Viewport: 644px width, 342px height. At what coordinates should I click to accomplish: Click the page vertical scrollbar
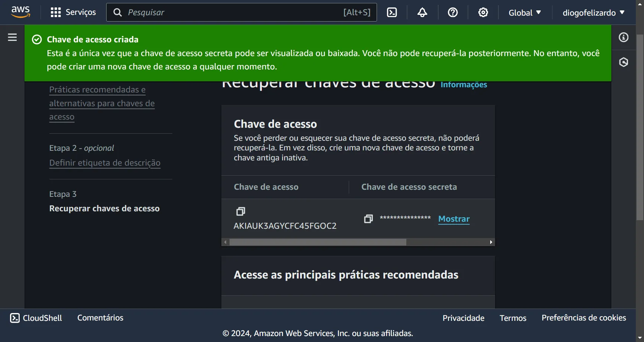pyautogui.click(x=640, y=127)
